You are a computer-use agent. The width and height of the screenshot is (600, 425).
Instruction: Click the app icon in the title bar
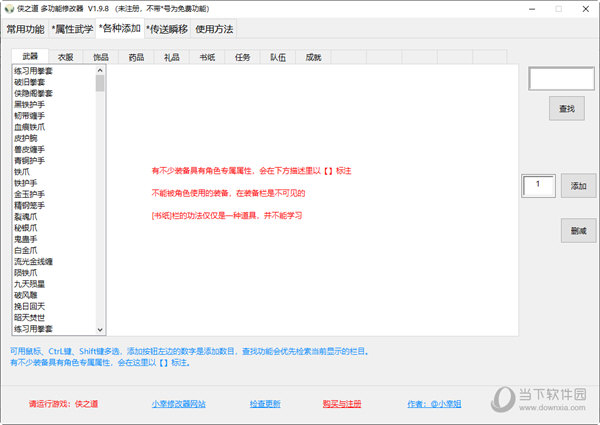(9, 8)
